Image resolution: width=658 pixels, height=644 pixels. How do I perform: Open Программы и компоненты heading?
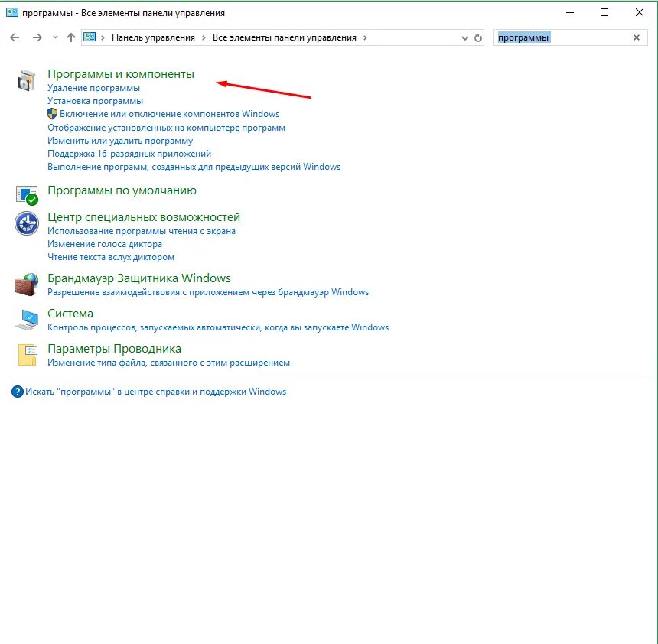[121, 74]
